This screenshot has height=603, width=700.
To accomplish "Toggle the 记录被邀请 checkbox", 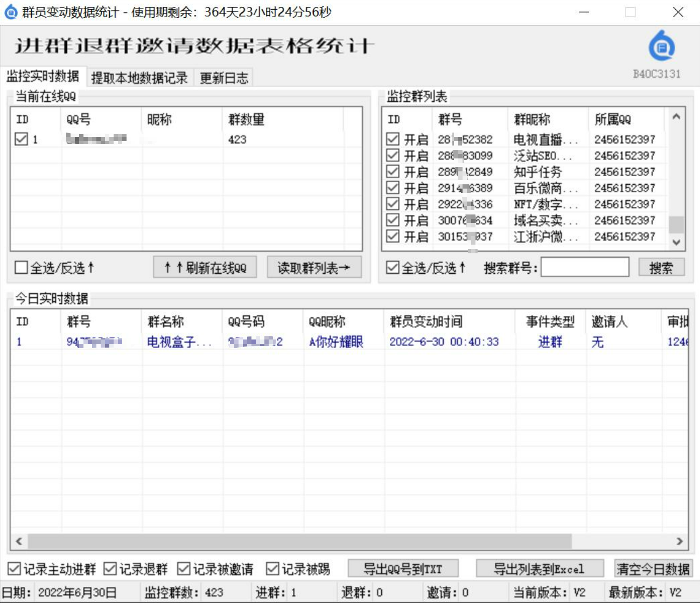I will [184, 569].
